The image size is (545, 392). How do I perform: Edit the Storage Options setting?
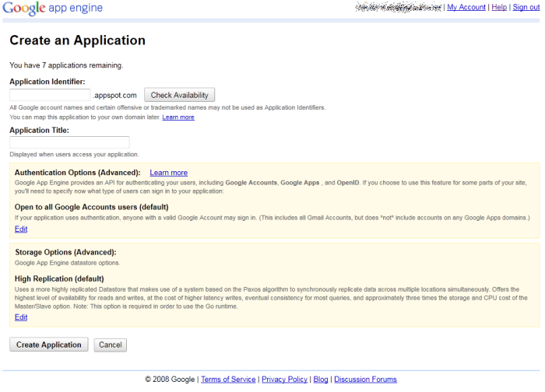21,317
